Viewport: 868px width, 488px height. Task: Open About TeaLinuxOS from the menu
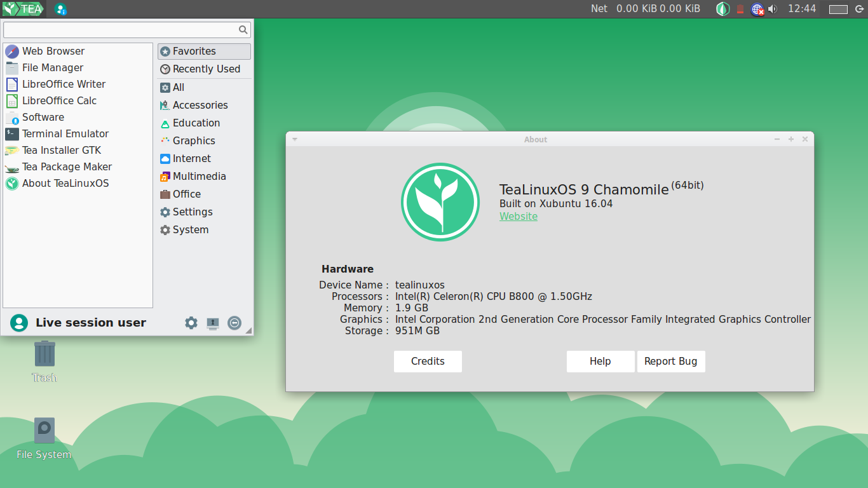pyautogui.click(x=78, y=184)
